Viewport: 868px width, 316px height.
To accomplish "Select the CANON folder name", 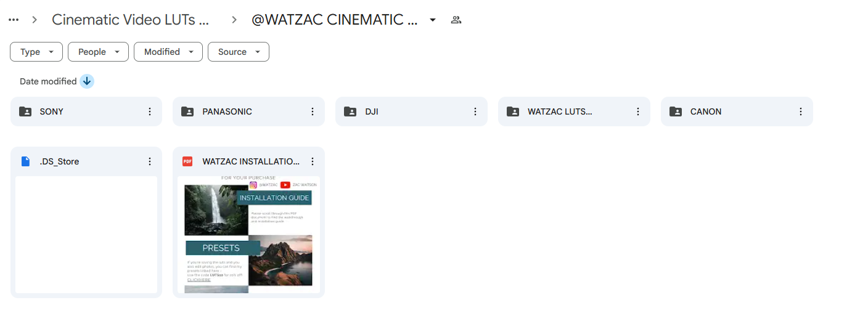I will 706,111.
